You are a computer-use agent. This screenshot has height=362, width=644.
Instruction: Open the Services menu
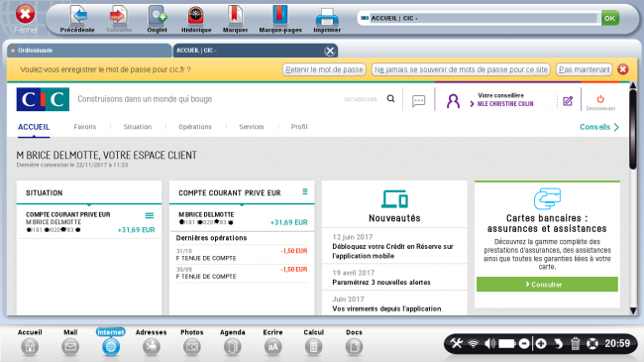tap(252, 127)
